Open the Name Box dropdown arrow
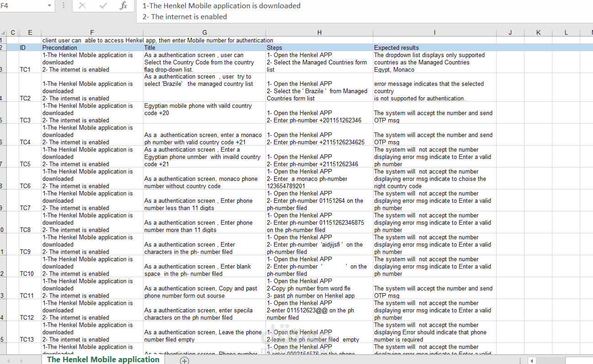 point(49,6)
